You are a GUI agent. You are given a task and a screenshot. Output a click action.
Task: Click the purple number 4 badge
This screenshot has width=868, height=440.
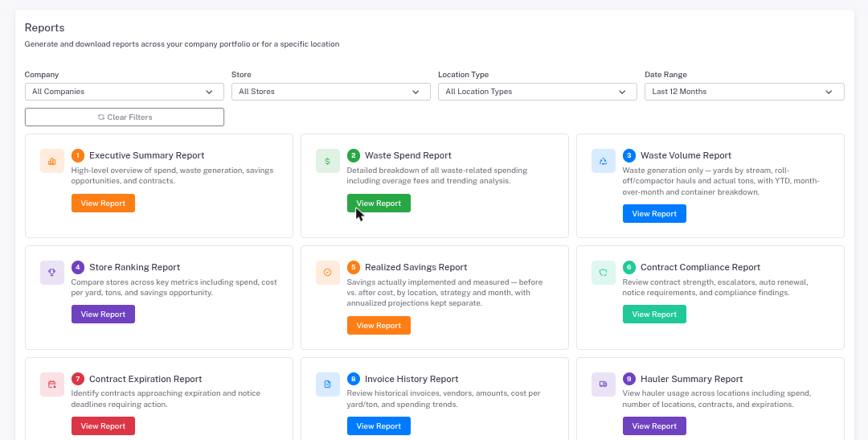point(77,267)
